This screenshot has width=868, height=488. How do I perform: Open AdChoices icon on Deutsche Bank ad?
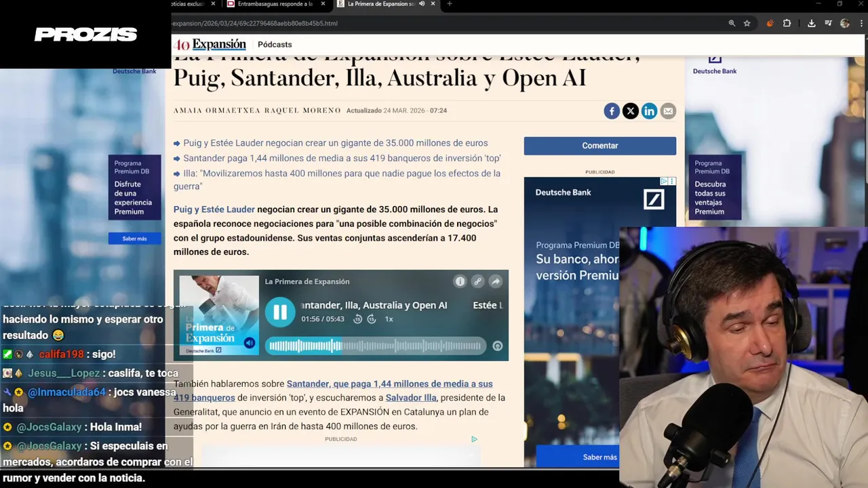(665, 181)
